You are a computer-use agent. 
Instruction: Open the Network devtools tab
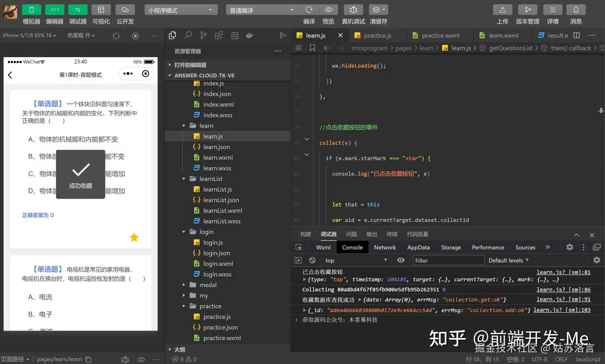click(x=385, y=248)
